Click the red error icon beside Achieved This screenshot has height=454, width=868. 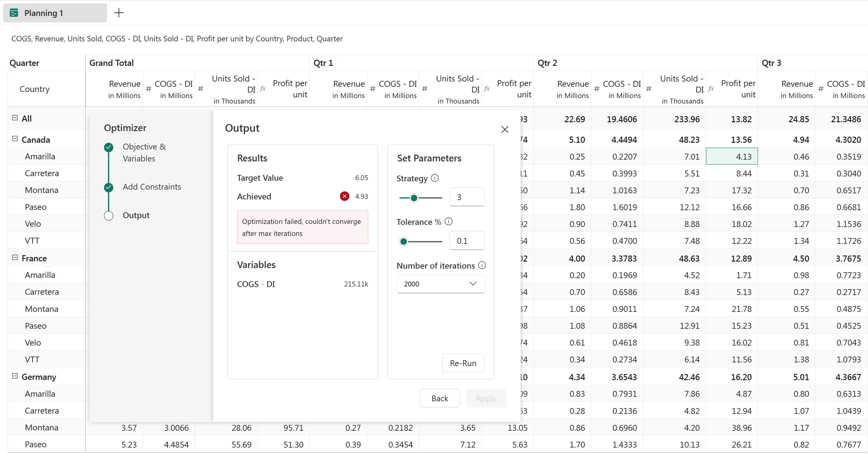(344, 196)
